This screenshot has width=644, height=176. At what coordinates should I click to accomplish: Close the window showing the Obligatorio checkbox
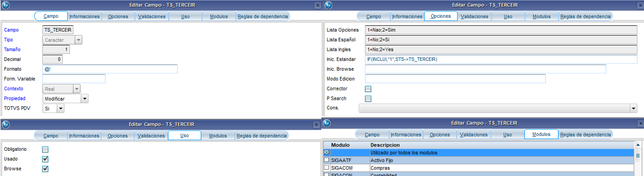(x=317, y=125)
